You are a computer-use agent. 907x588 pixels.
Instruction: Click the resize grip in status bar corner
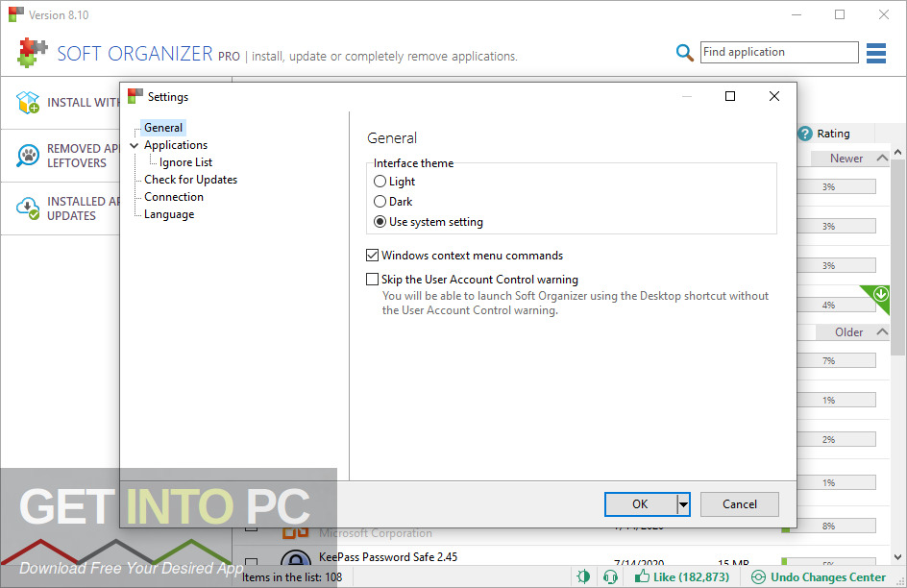(900, 581)
